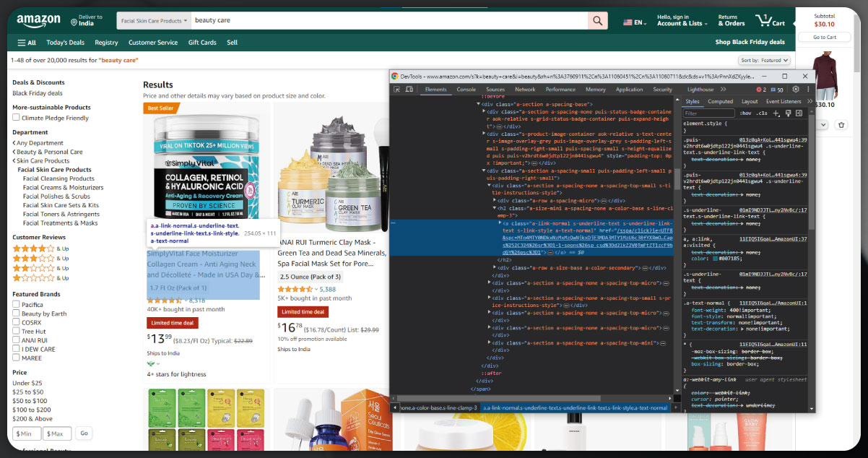868x458 pixels.
Task: Click Shop Black Friday deals
Action: pos(750,43)
